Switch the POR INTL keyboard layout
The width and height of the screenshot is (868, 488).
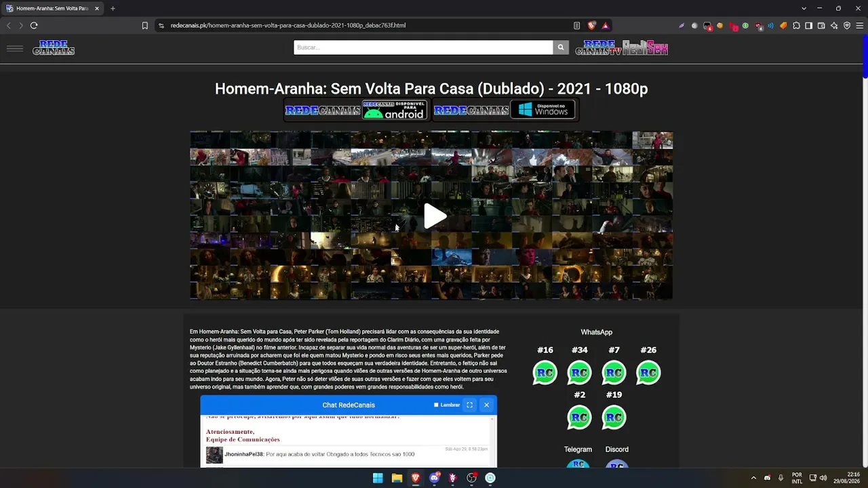(x=797, y=479)
